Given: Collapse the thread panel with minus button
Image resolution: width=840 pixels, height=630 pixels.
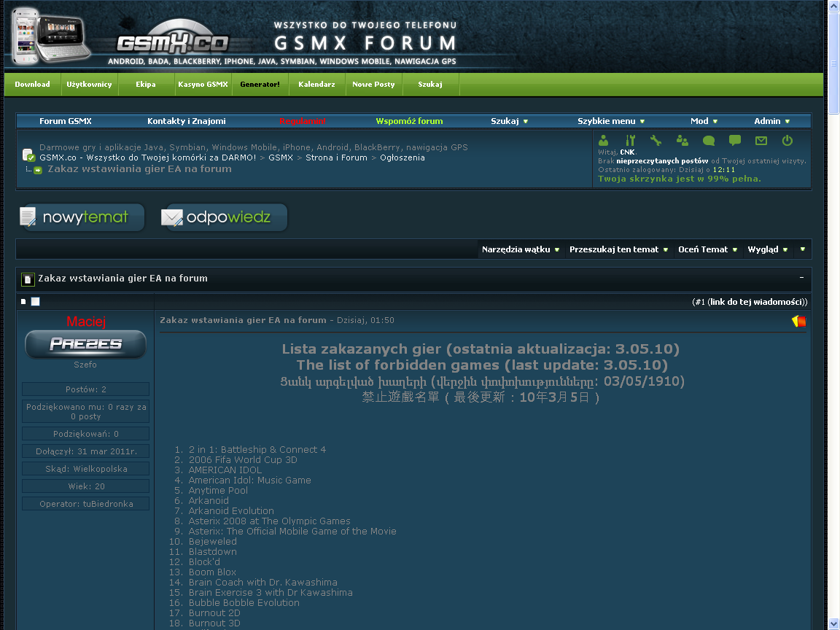Looking at the screenshot, I should (x=801, y=278).
